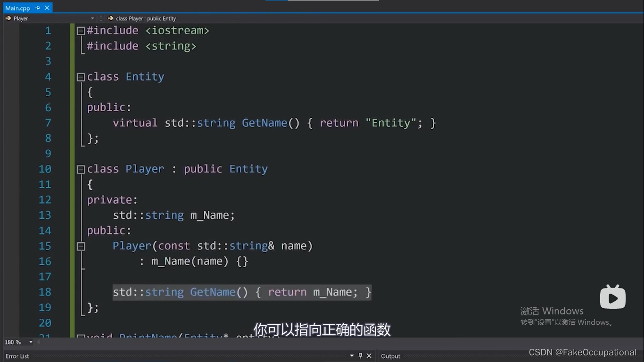Click the X icon to close Error List
The image size is (644, 362).
click(x=369, y=356)
